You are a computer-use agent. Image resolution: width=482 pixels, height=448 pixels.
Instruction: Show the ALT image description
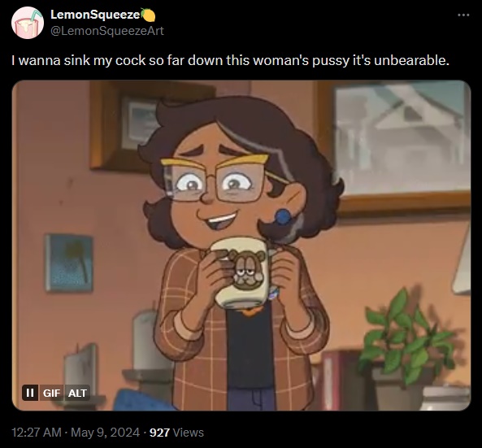[x=77, y=393]
